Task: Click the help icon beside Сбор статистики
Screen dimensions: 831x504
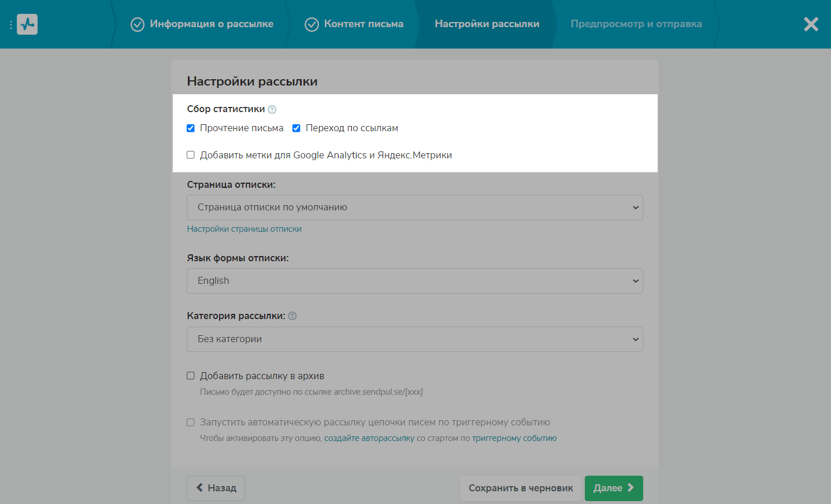Action: click(x=272, y=109)
